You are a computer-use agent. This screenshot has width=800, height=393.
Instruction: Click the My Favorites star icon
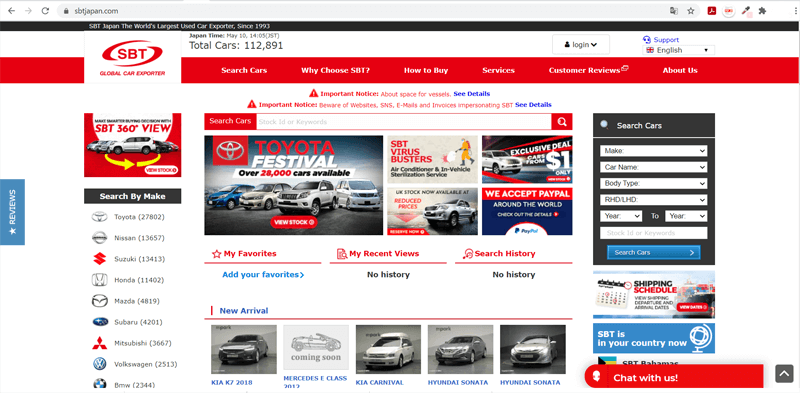(216, 254)
